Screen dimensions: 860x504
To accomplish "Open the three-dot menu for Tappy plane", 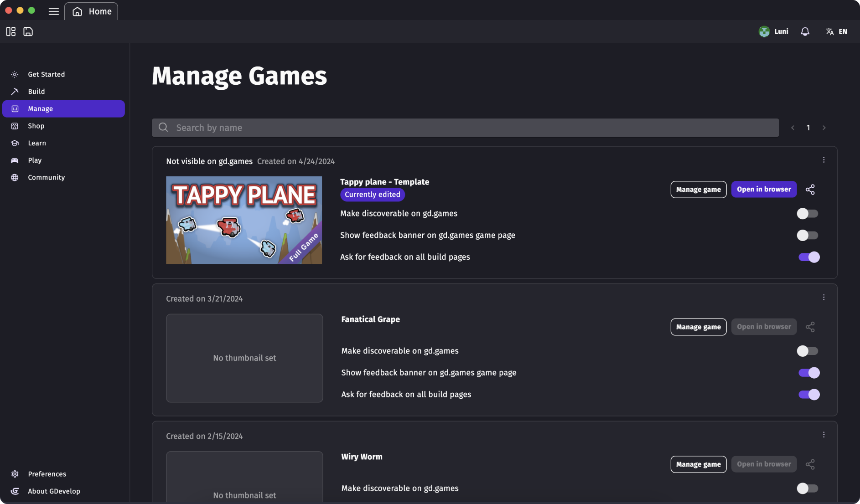I will tap(824, 160).
